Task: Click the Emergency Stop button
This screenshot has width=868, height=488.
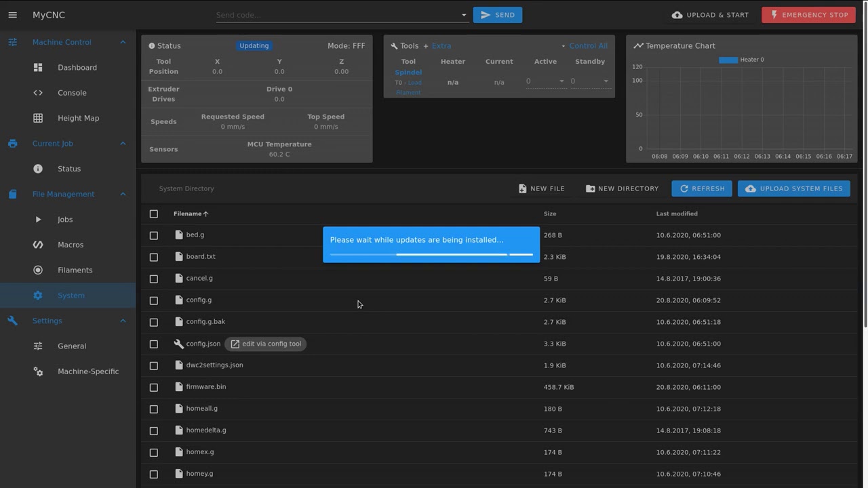Action: 809,15
